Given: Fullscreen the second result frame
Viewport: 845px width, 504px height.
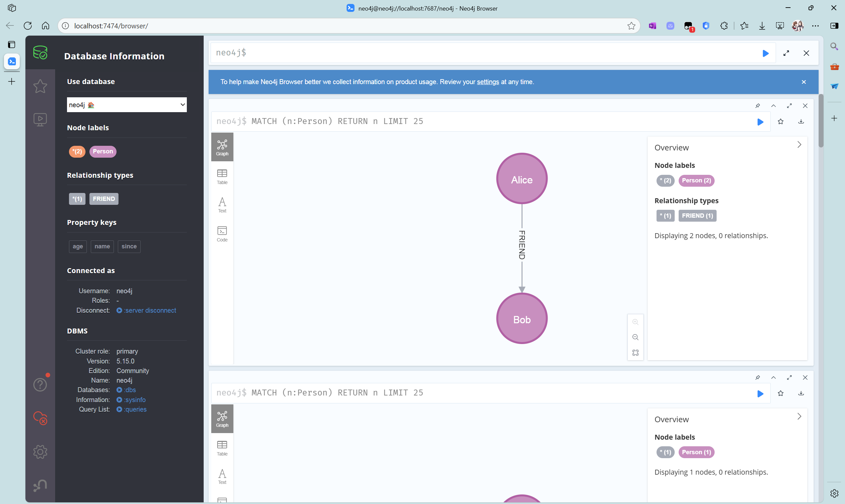Looking at the screenshot, I should pyautogui.click(x=789, y=378).
